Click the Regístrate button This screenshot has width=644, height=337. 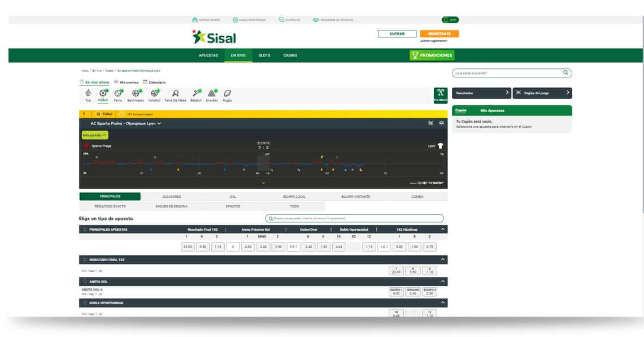440,34
